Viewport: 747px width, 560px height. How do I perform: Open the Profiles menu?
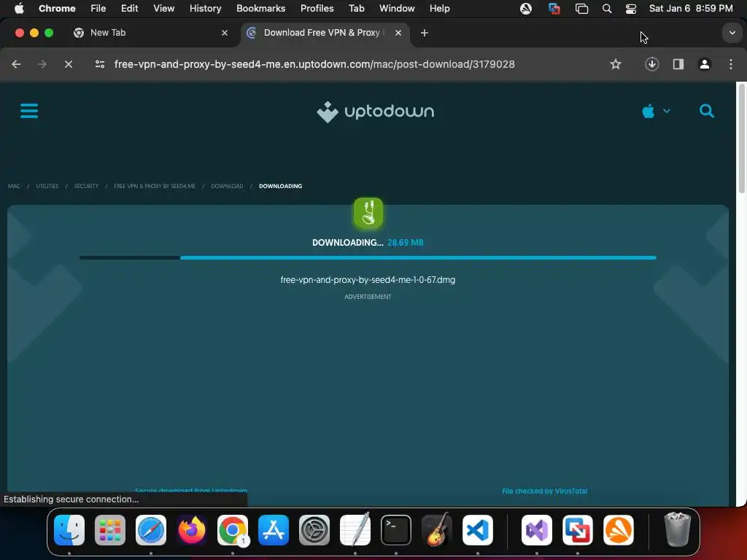[317, 9]
